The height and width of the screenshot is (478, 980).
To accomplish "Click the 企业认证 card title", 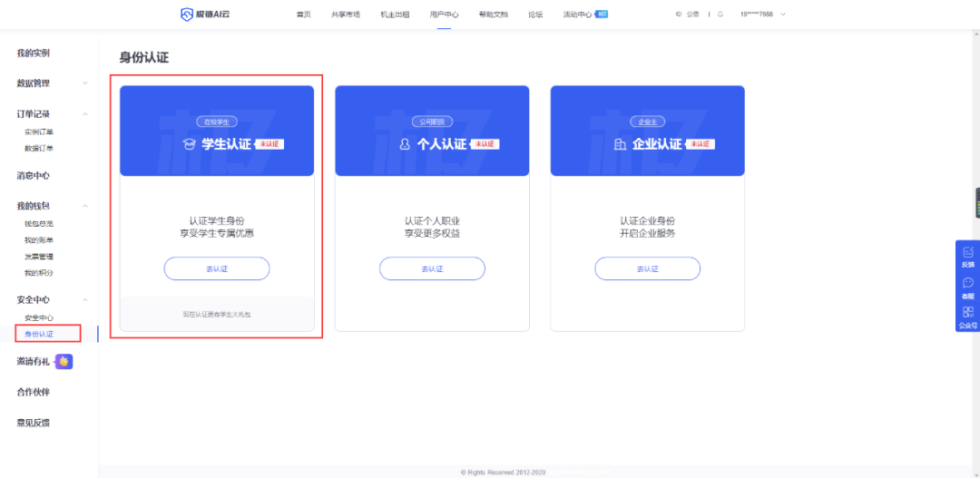I will 657,143.
